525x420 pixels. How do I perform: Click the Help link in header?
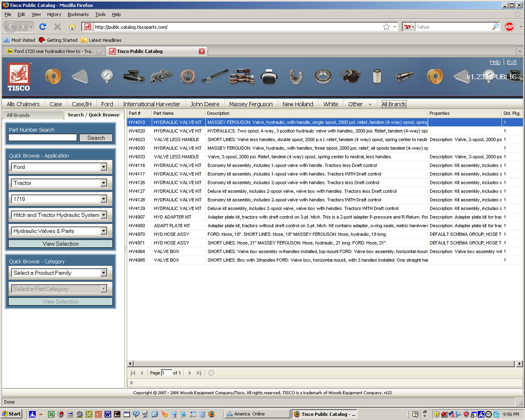[x=495, y=62]
